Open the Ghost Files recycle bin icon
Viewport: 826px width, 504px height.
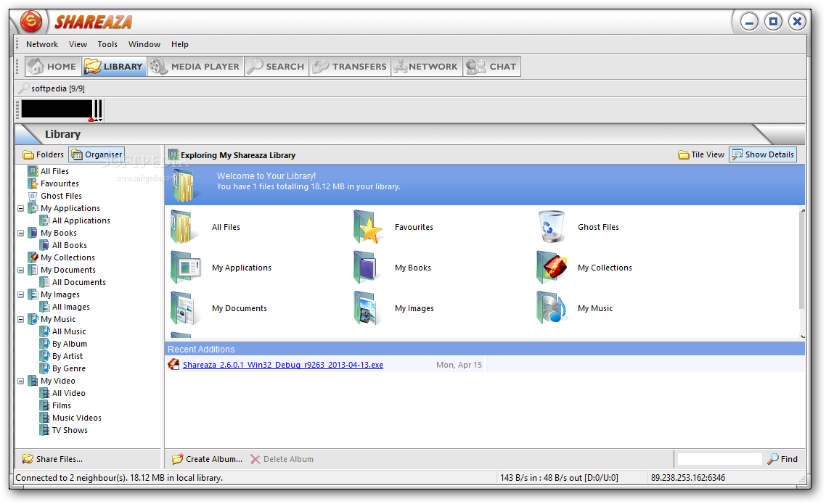[x=552, y=227]
